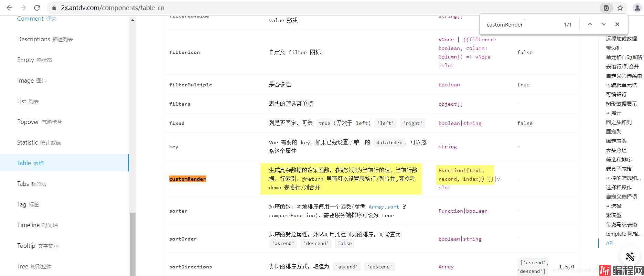
Task: Click the browser back arrow
Action: coord(9,8)
